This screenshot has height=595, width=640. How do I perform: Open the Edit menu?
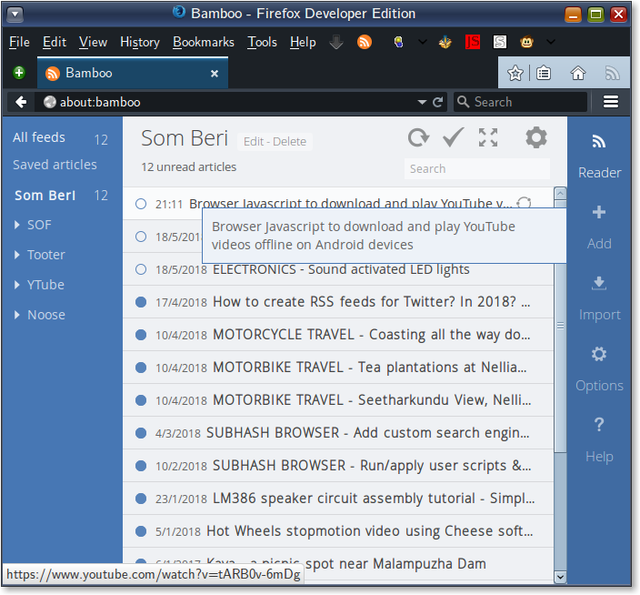[x=54, y=42]
